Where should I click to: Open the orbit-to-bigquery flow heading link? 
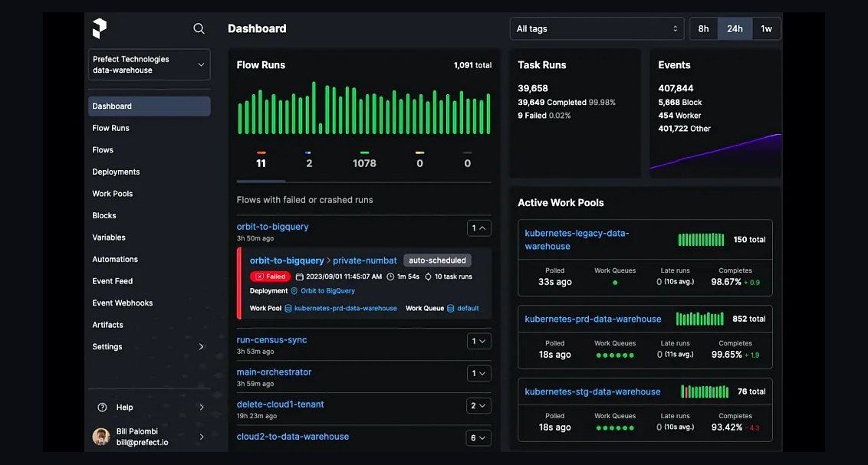pos(272,227)
